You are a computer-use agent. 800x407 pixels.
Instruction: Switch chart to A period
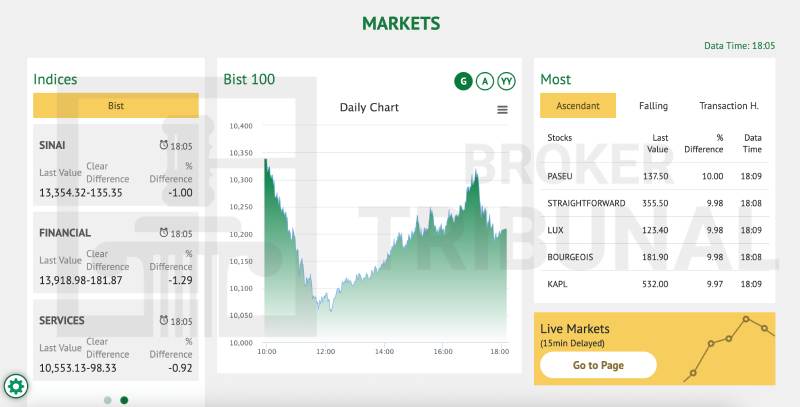[485, 81]
